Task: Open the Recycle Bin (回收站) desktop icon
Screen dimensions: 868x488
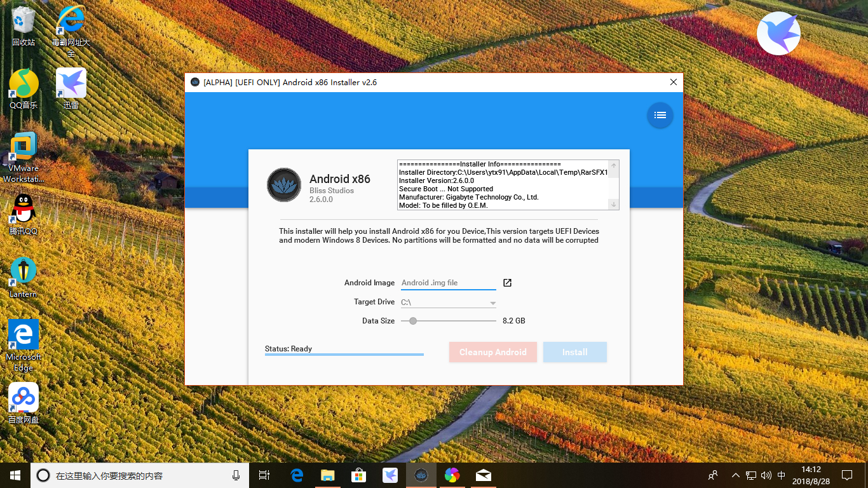Action: click(24, 26)
